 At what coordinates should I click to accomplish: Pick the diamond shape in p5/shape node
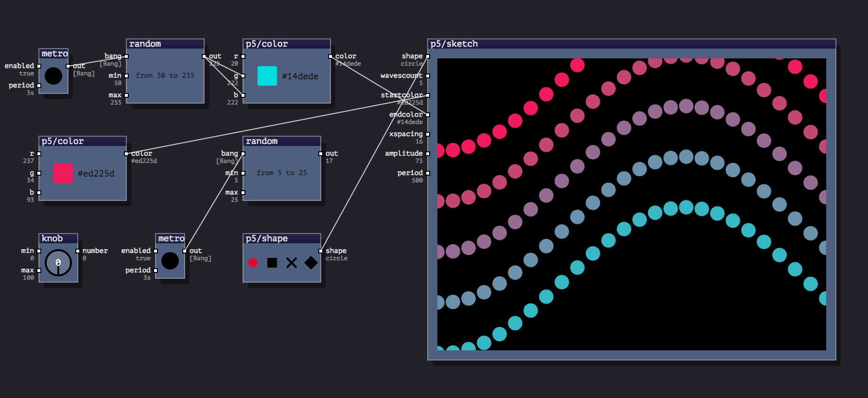311,263
